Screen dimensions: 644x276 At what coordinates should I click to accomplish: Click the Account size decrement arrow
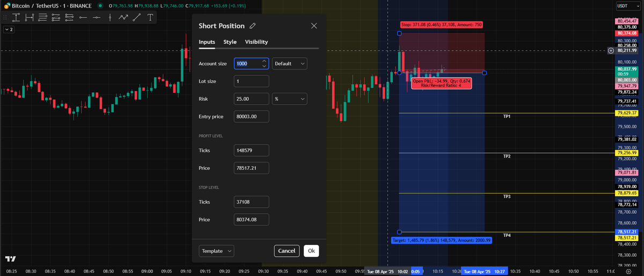(264, 66)
